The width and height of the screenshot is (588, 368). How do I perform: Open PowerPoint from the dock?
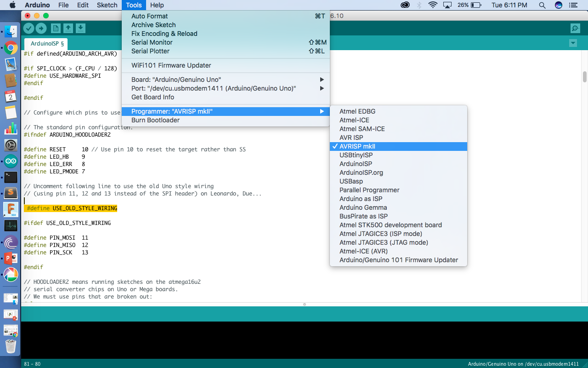[x=11, y=258]
